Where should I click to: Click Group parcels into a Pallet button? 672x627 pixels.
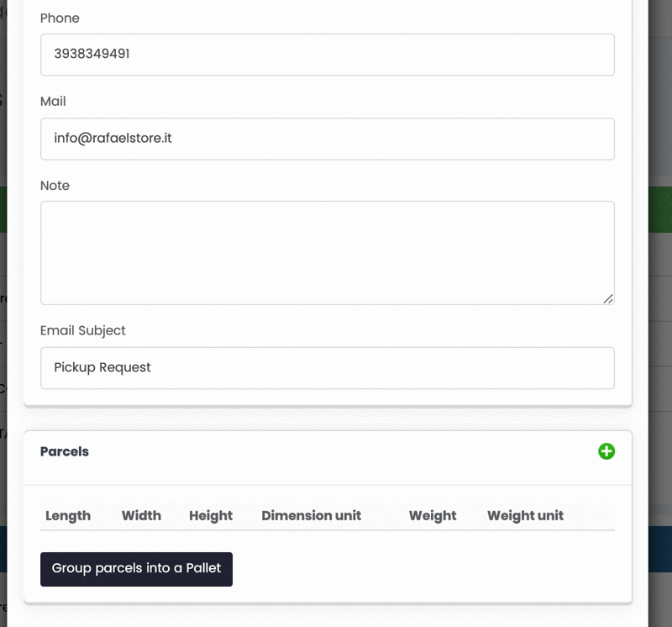(x=136, y=569)
